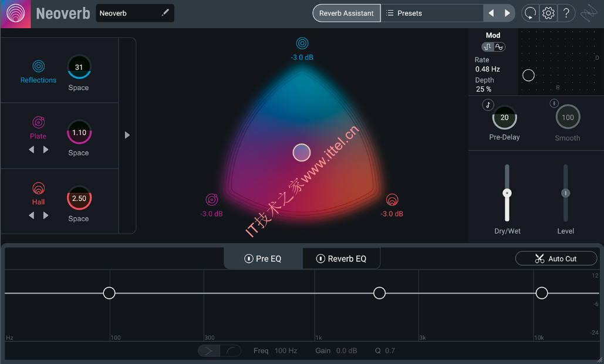The height and width of the screenshot is (364, 604).
Task: Click the Auto Cut button
Action: tap(556, 258)
